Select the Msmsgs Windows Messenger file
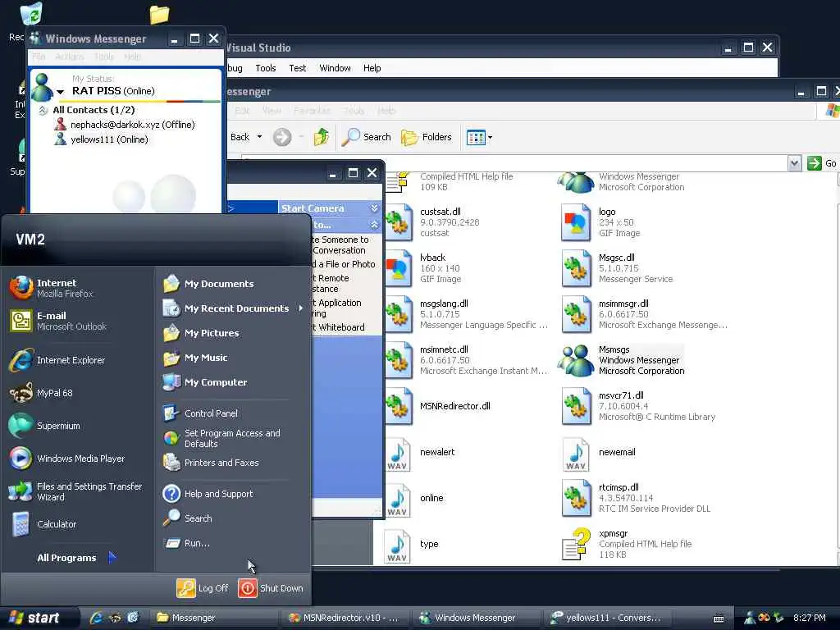This screenshot has height=630, width=840. coord(622,360)
